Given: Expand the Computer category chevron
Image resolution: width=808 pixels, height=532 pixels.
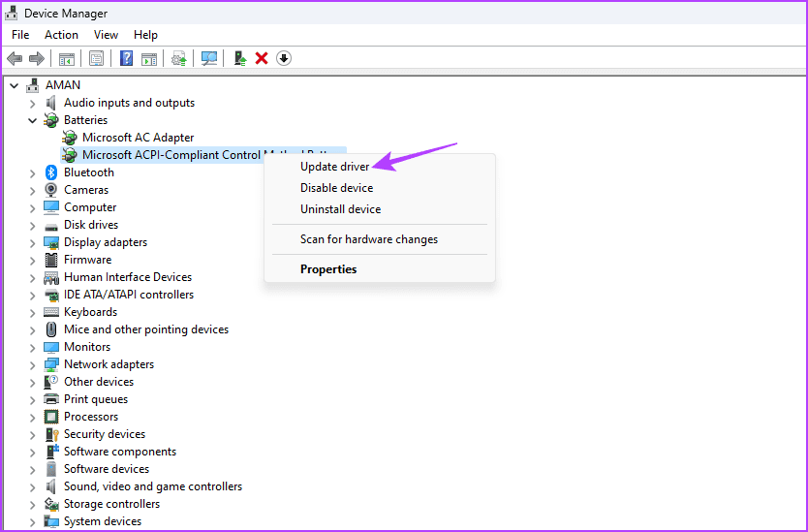Looking at the screenshot, I should click(x=33, y=207).
